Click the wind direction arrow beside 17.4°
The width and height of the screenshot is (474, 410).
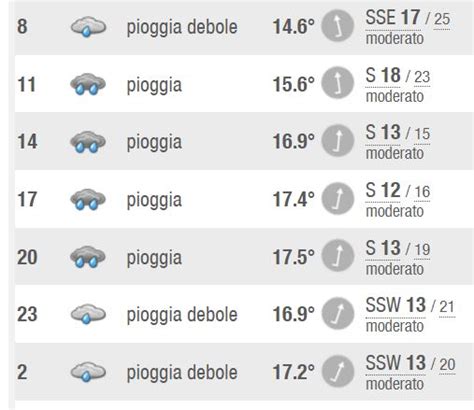337,198
